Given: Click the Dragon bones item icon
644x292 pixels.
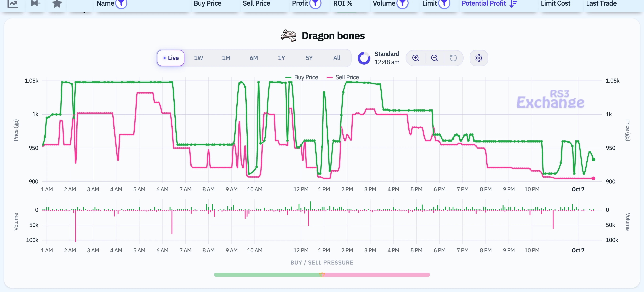Looking at the screenshot, I should (288, 36).
